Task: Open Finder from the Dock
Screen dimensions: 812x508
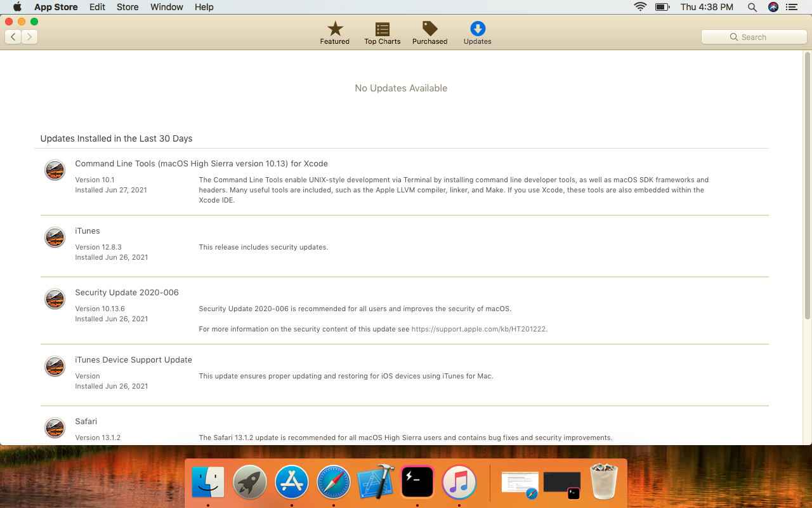Action: (x=208, y=482)
